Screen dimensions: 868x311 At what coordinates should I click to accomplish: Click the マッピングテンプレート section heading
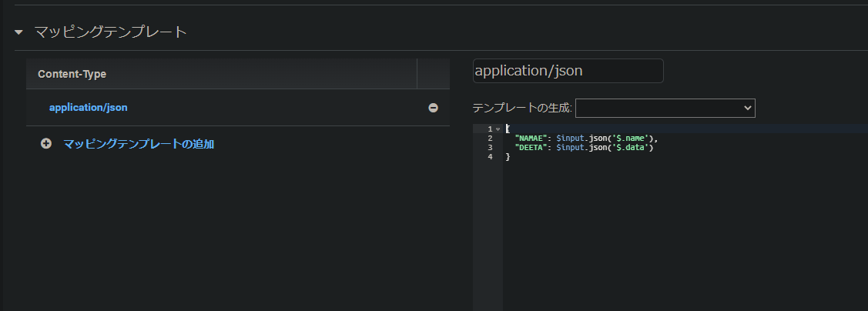[x=111, y=32]
